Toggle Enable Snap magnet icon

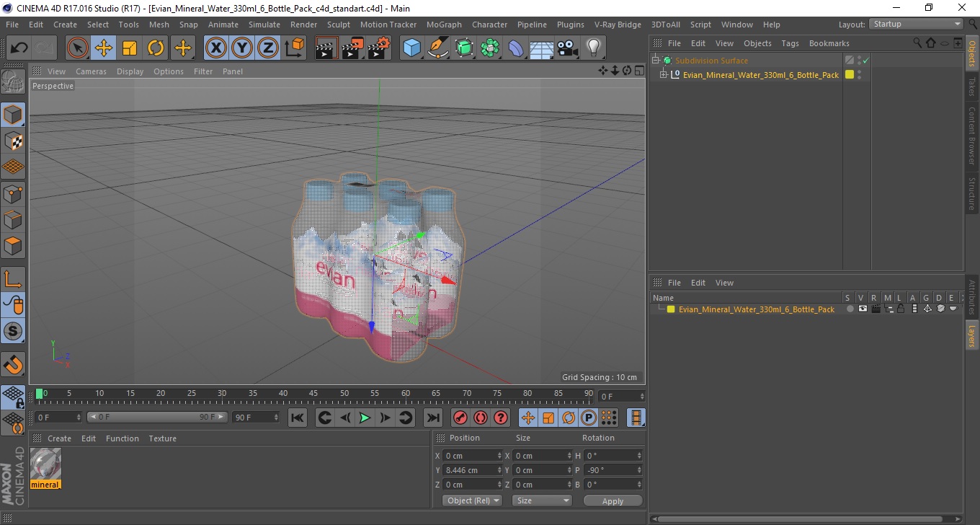(13, 364)
